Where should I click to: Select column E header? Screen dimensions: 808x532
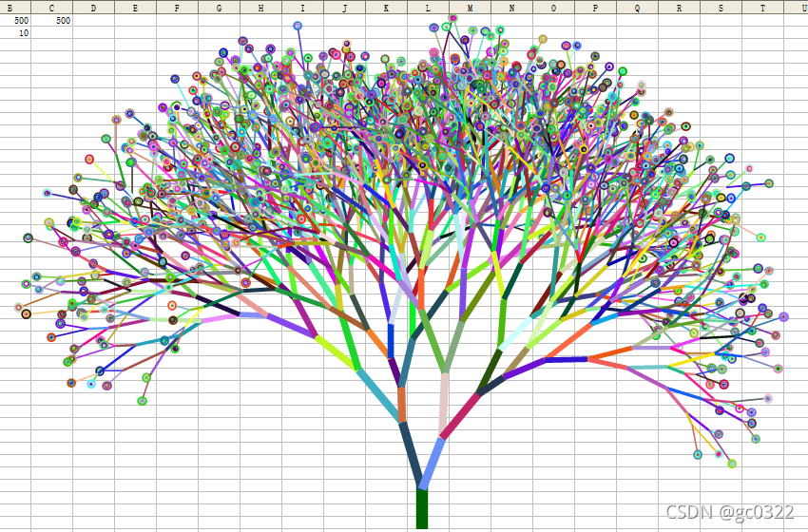point(135,8)
